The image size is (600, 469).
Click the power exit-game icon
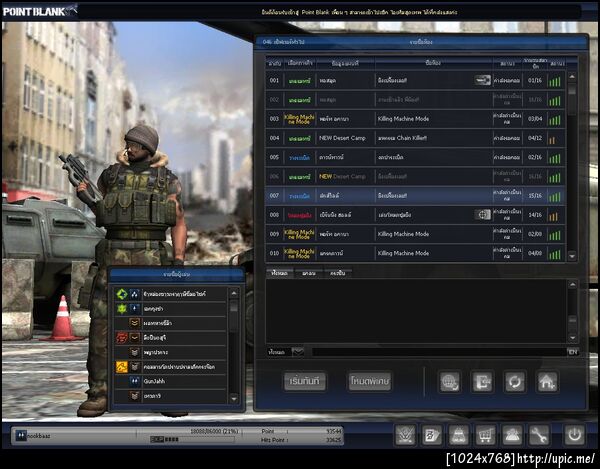click(574, 435)
